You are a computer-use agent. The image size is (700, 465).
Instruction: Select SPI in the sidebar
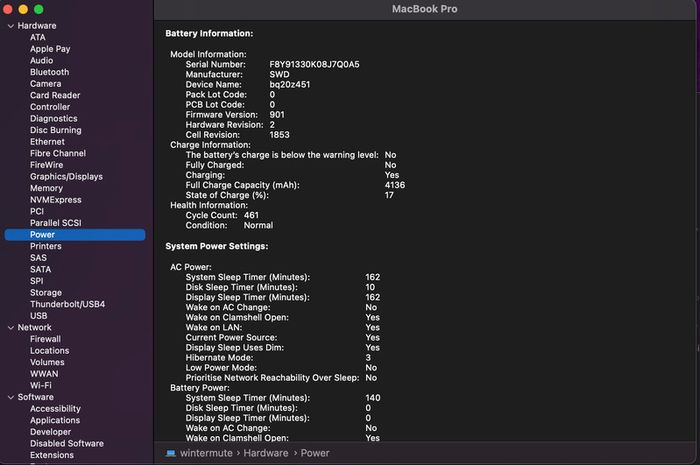[37, 281]
